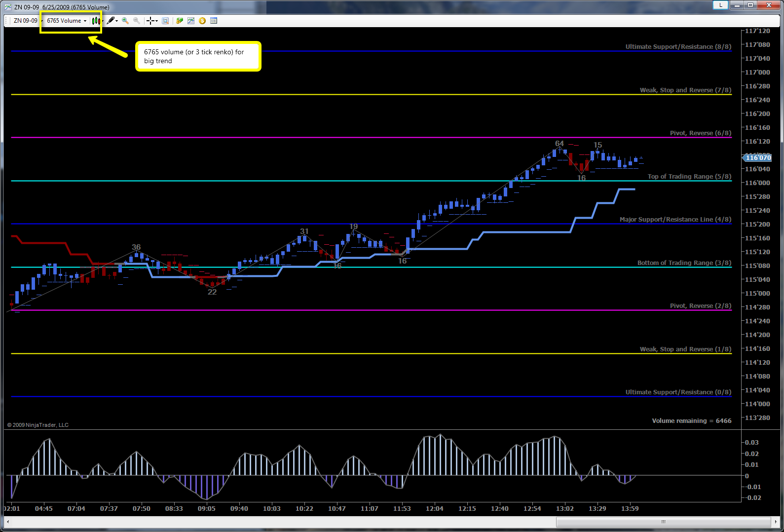Click the 04:45 time axis label
This screenshot has width=784, height=532.
click(x=44, y=509)
